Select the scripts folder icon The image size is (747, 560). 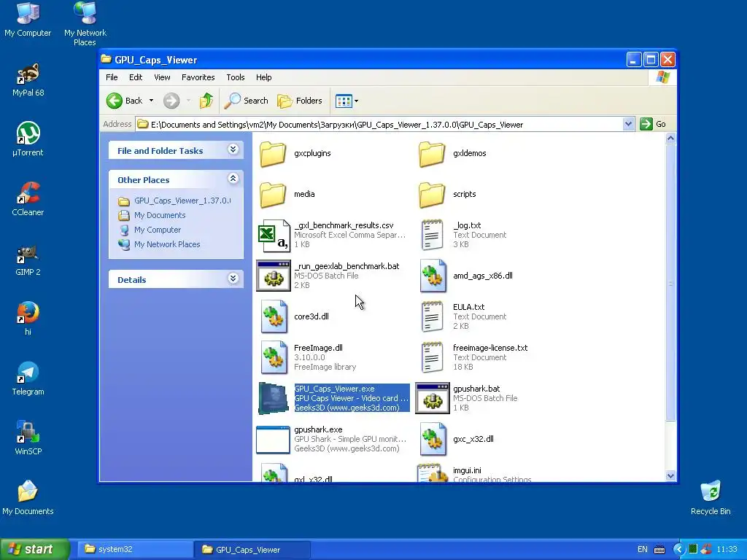point(432,194)
